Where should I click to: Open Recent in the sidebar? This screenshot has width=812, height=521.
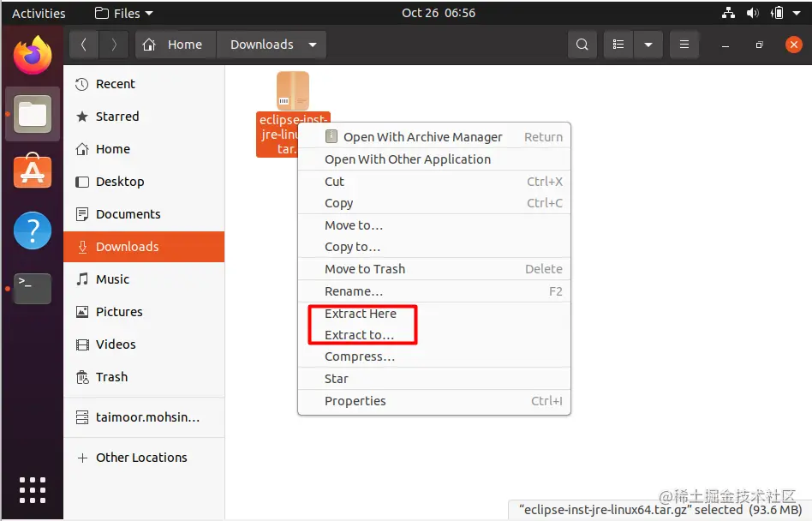pos(144,84)
